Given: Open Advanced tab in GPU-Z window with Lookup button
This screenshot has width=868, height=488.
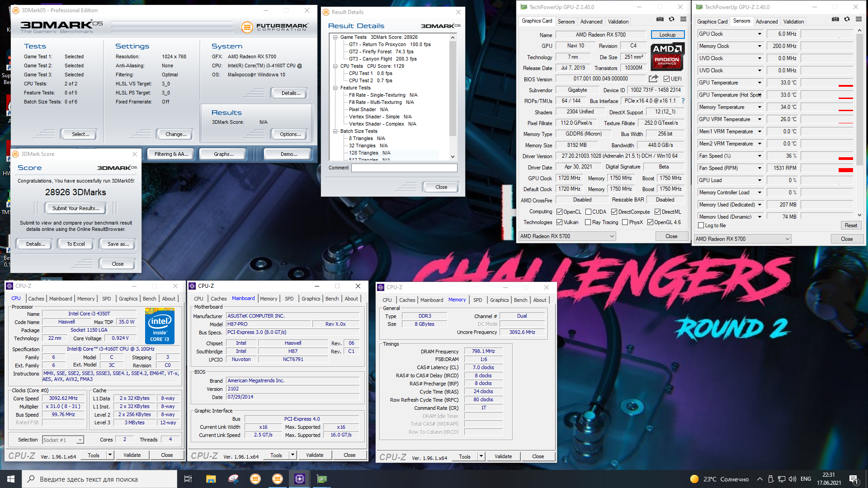Looking at the screenshot, I should [591, 22].
